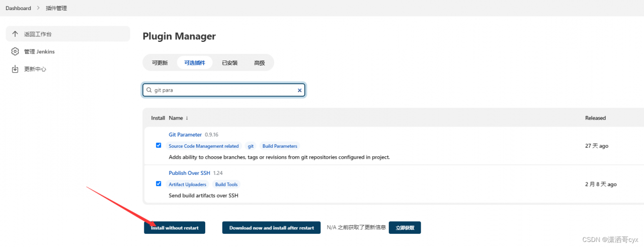This screenshot has height=247, width=644.
Task: Click the breadcrumb chevron separator after Dashboard
Action: [38, 8]
